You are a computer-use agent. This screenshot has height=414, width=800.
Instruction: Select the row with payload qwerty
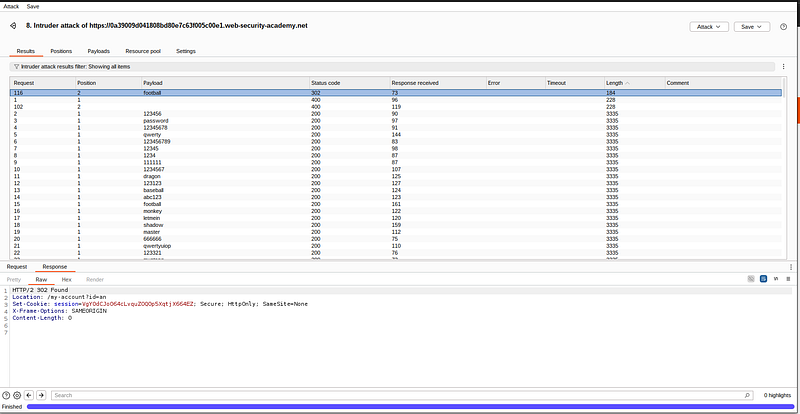tap(396, 134)
